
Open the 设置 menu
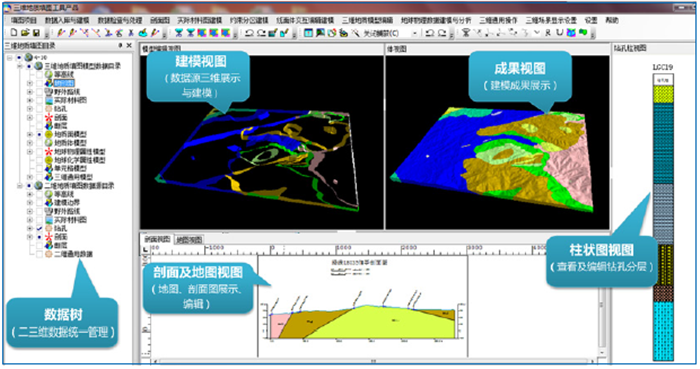591,21
